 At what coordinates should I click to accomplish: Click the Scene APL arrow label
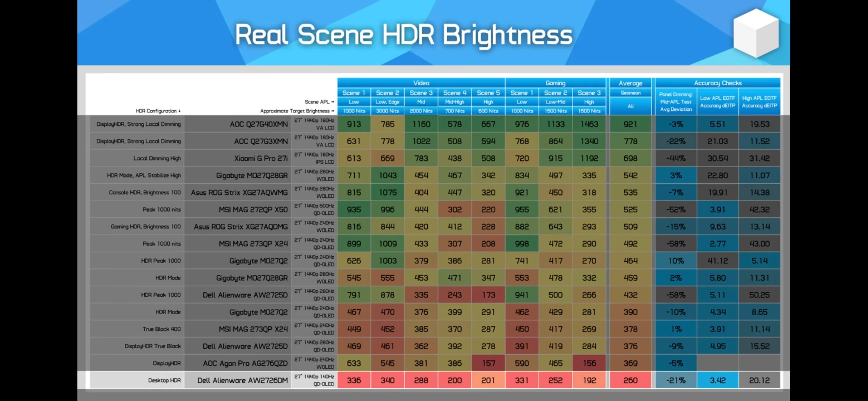319,102
